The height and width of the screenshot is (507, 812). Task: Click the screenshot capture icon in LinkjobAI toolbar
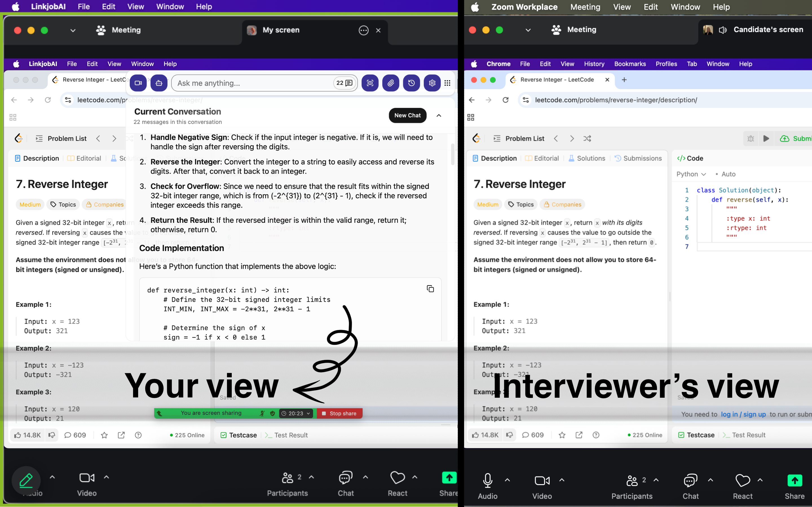coord(370,83)
